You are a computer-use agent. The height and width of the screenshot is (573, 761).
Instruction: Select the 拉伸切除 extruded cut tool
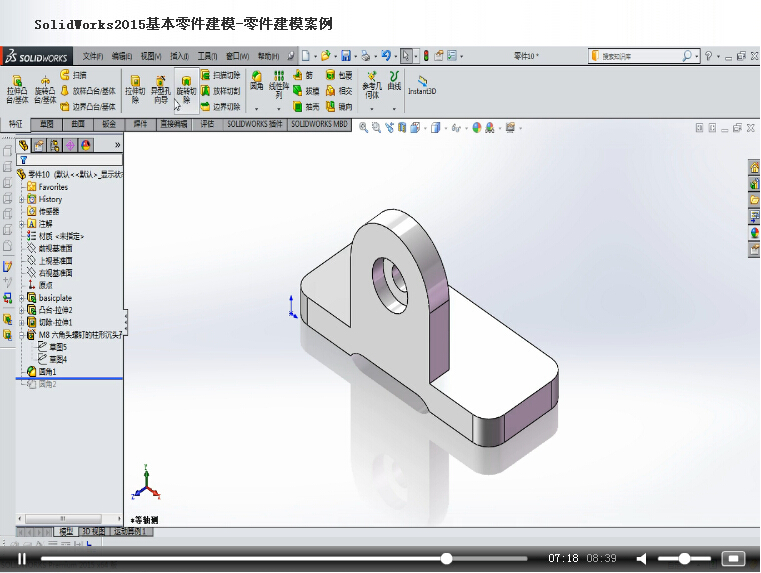point(135,89)
